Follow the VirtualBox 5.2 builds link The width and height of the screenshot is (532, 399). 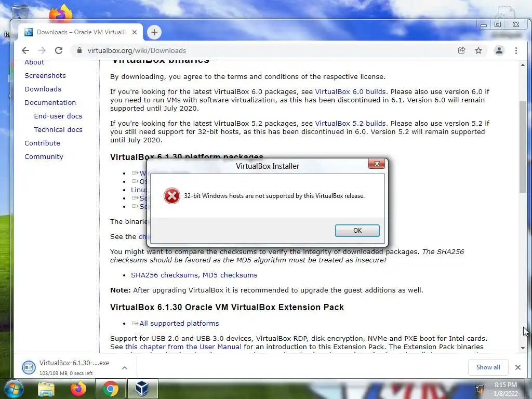pyautogui.click(x=350, y=123)
